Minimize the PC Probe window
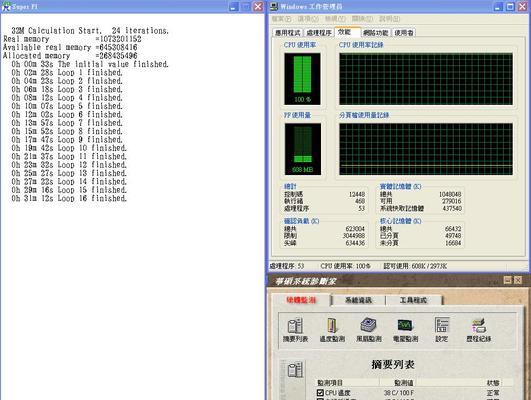This screenshot has height=400, width=531. [508, 280]
